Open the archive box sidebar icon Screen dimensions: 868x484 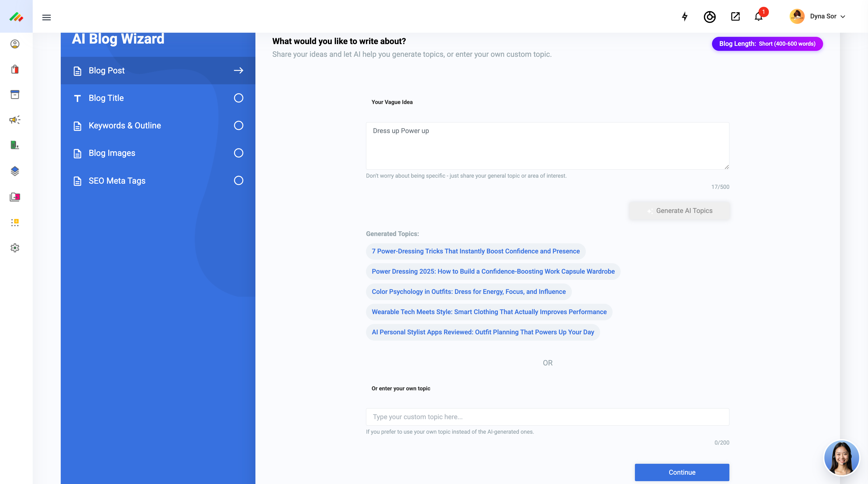tap(15, 94)
